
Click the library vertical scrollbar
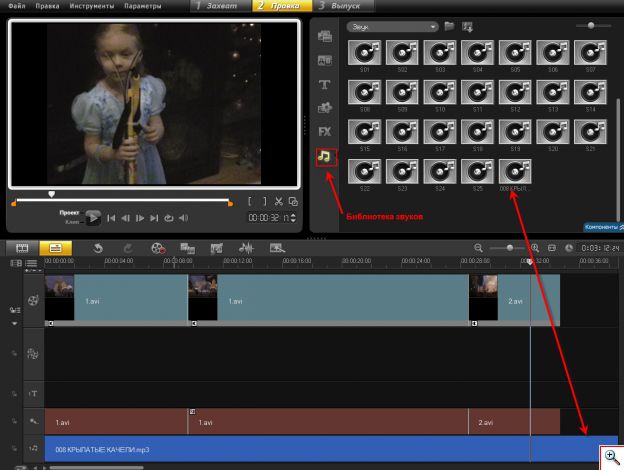pyautogui.click(x=618, y=159)
